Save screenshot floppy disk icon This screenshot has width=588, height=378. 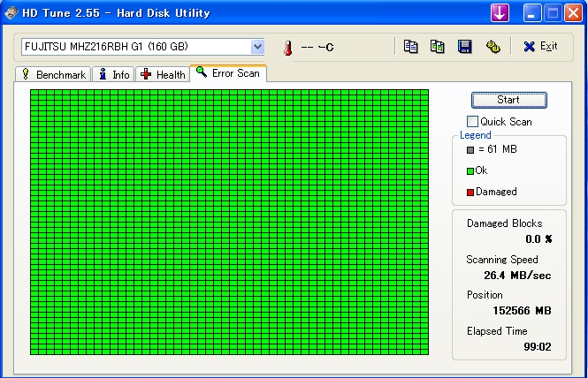pyautogui.click(x=464, y=47)
